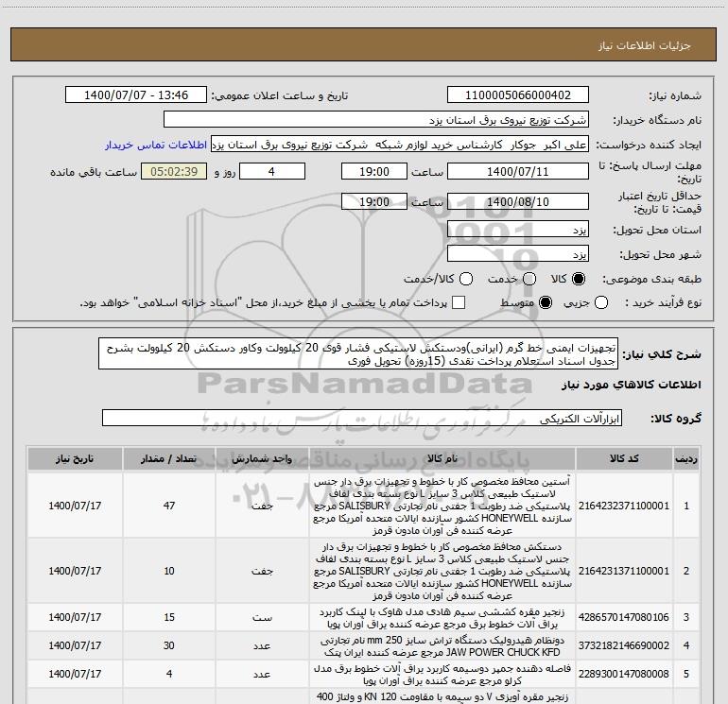Click the تعداد / مقدار column header
Image resolution: width=728 pixels, height=704 pixels.
click(169, 458)
